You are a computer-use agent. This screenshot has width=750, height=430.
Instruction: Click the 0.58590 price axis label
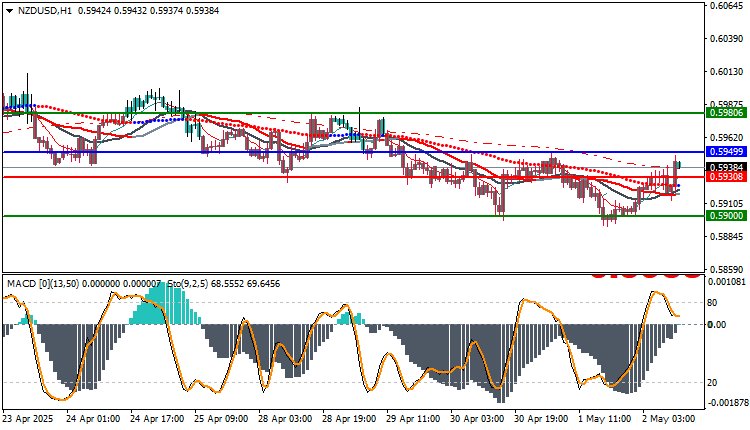click(x=727, y=270)
